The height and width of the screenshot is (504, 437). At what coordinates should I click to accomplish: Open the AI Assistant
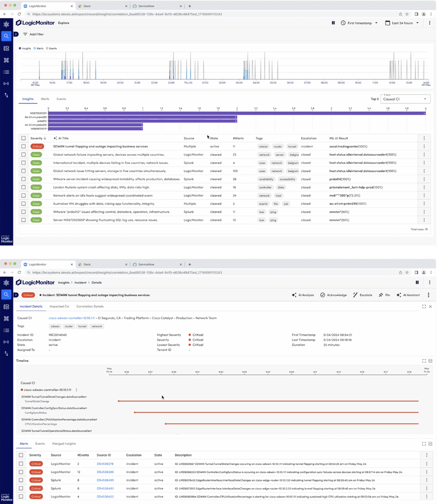click(x=408, y=295)
